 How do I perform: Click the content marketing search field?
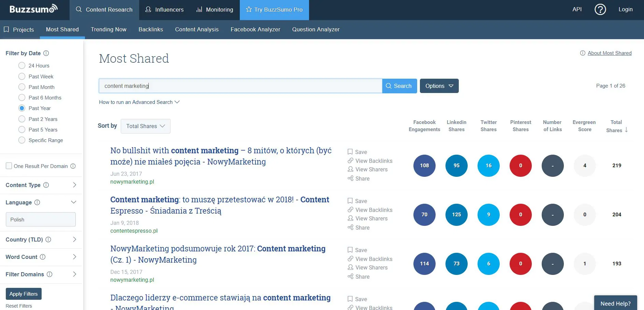coord(240,86)
